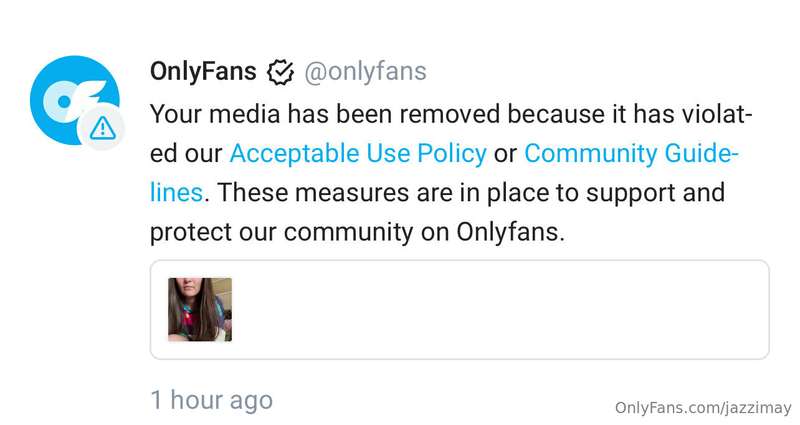Click "because it has violat-" text
Viewport: 800px width, 425px height.
(x=630, y=114)
